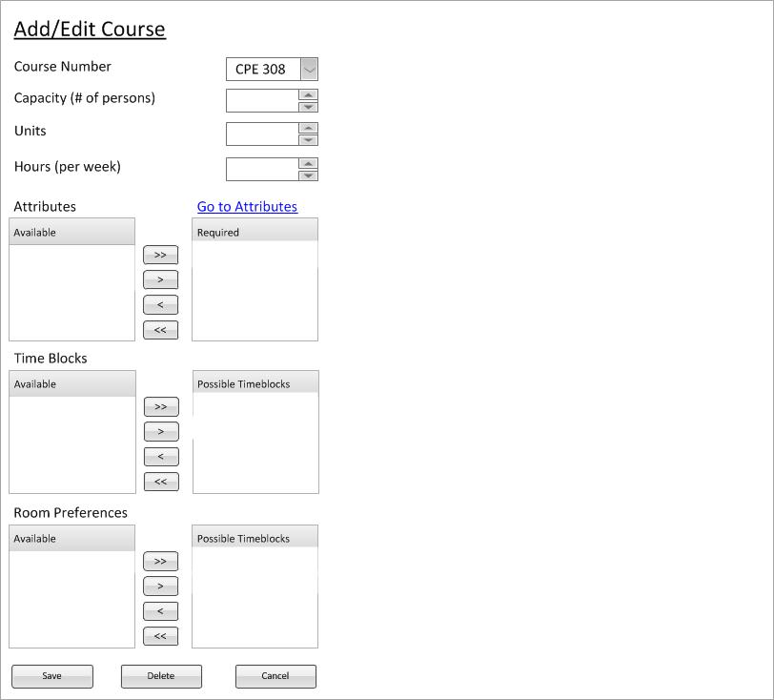Click the Capacity input field
The height and width of the screenshot is (700, 774).
pos(262,100)
